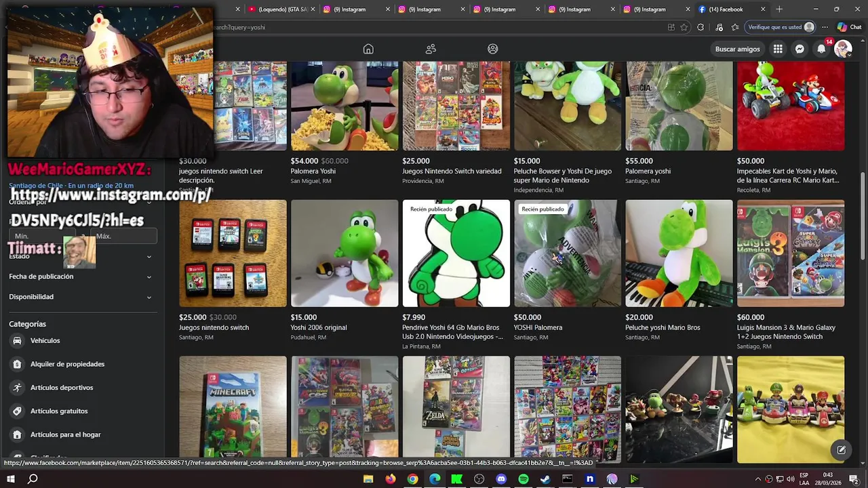This screenshot has height=488, width=868.
Task: Open Luigis Mansion 3 & Mario Galaxy listing
Action: tap(787, 332)
